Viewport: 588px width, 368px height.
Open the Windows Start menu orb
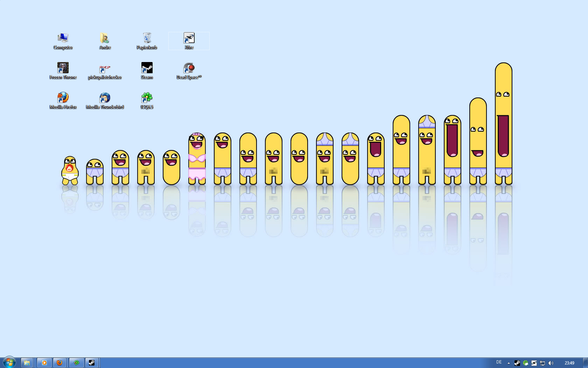9,362
